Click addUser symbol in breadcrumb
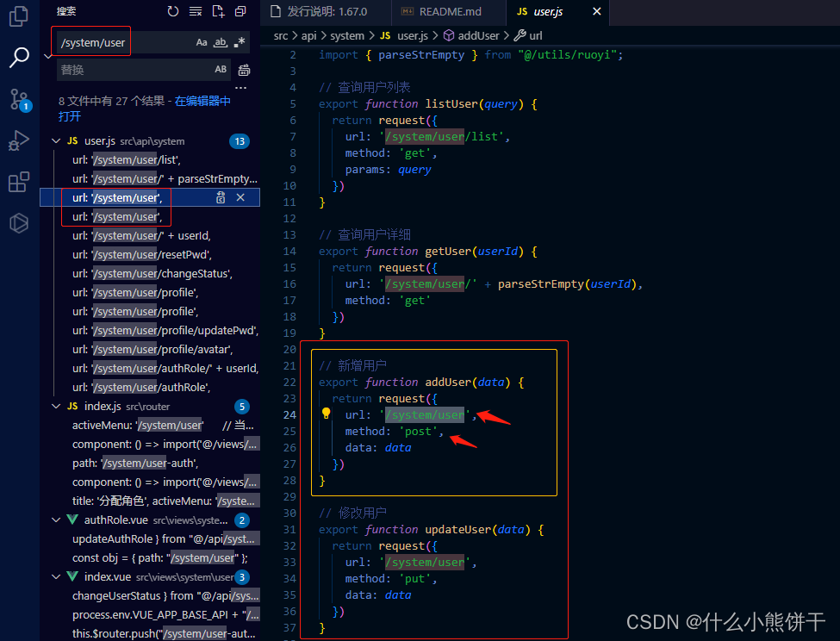 tap(478, 36)
